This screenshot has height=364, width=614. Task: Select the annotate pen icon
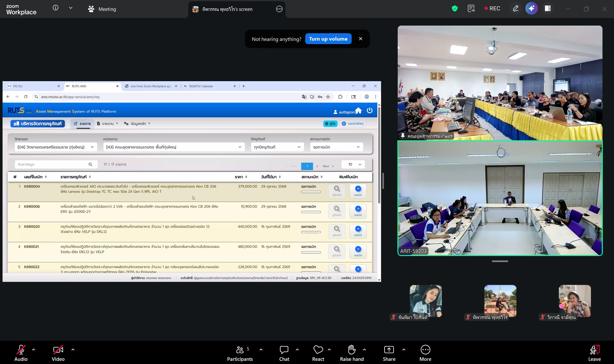pyautogui.click(x=515, y=9)
